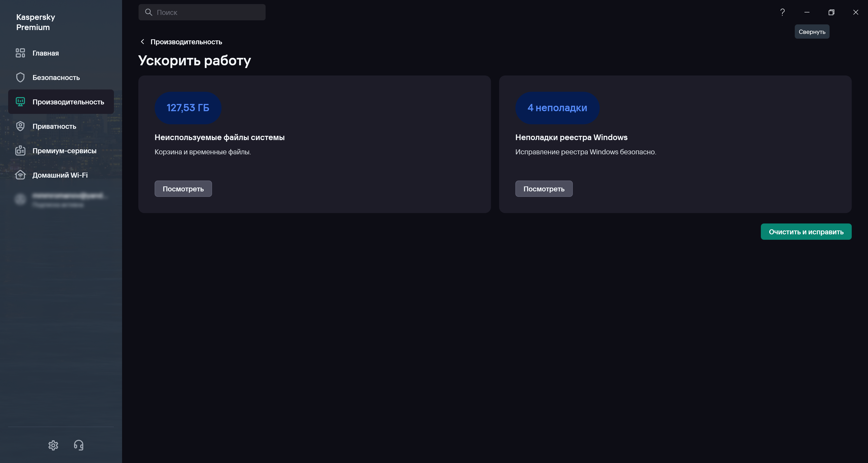The height and width of the screenshot is (463, 868).
Task: View Windows registry issues with Посмотреть
Action: pyautogui.click(x=543, y=189)
